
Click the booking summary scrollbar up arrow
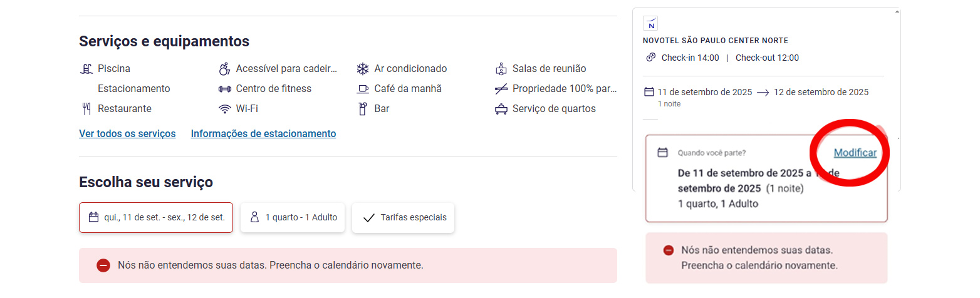click(x=897, y=11)
